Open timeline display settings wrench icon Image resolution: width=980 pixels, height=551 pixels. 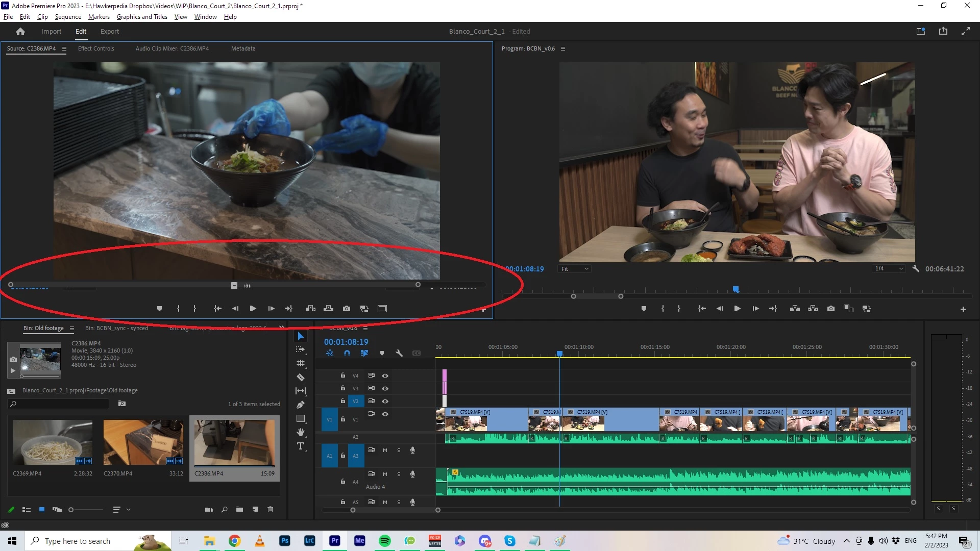pos(399,353)
